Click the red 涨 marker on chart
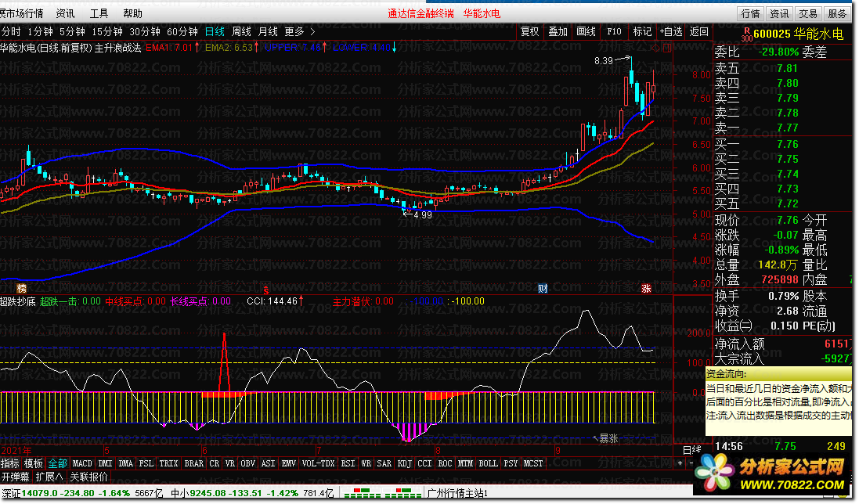The image size is (859, 504). (x=647, y=288)
